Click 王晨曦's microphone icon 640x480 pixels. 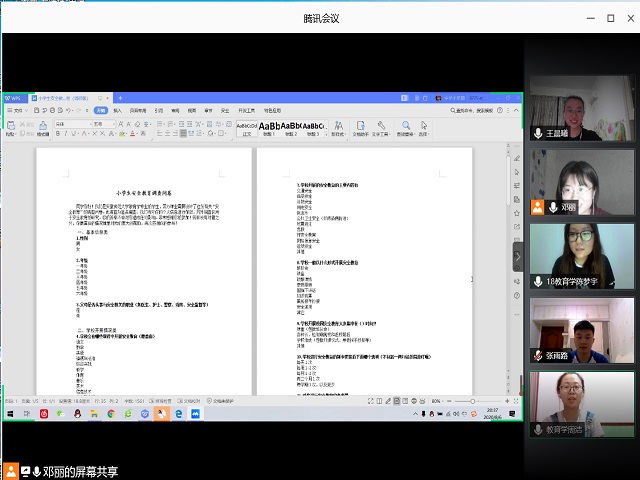(538, 133)
